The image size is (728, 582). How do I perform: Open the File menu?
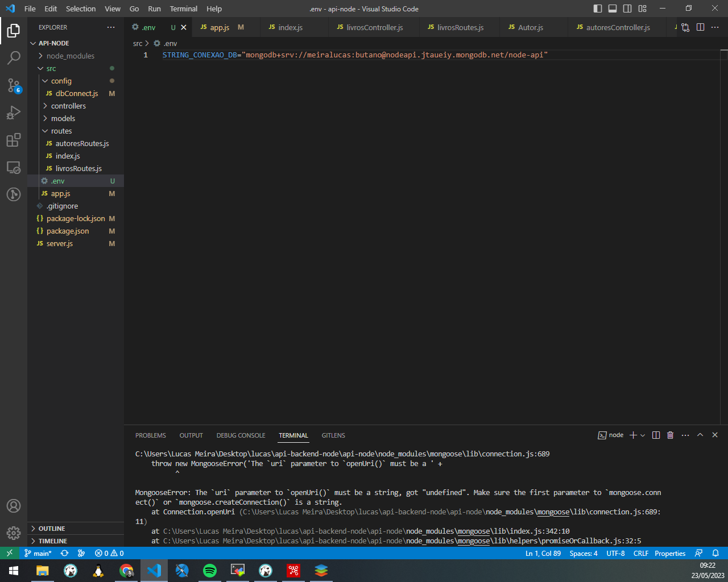[x=30, y=9]
